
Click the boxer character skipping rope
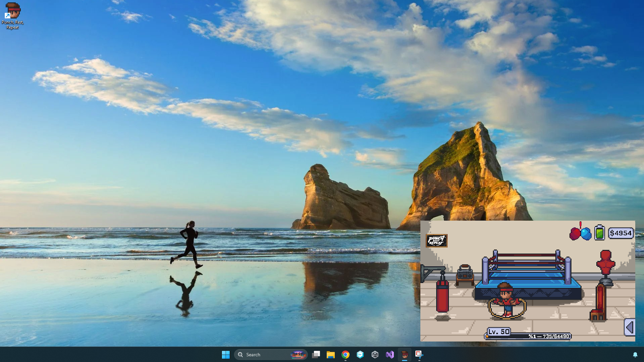point(507,301)
